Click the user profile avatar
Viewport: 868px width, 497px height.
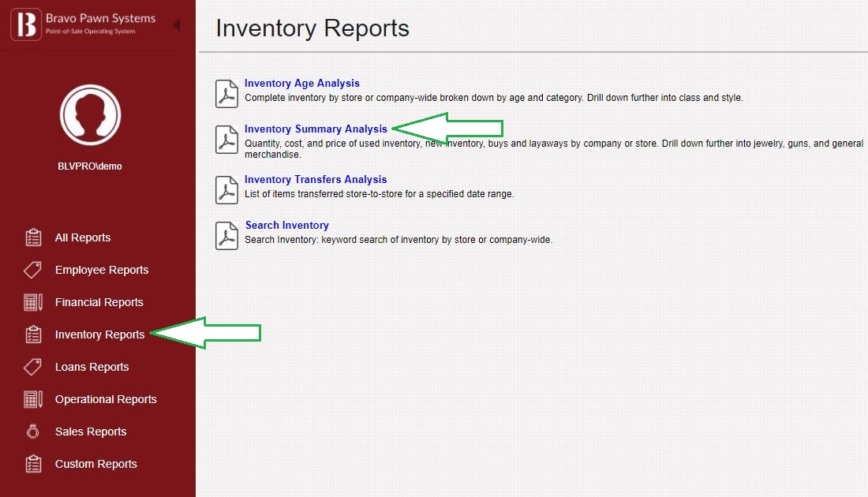90,115
